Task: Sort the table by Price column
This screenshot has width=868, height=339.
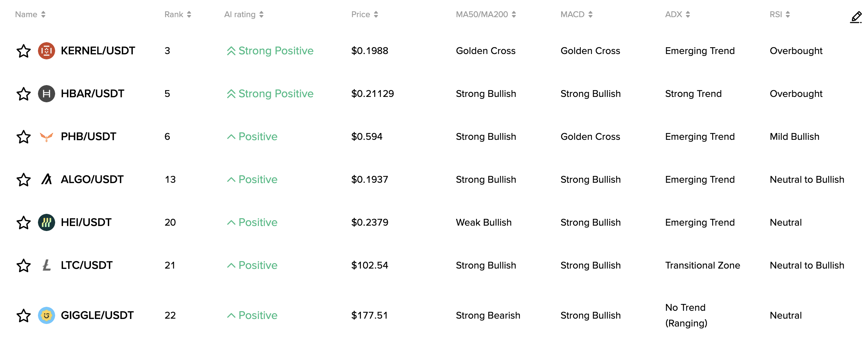Action: click(365, 14)
